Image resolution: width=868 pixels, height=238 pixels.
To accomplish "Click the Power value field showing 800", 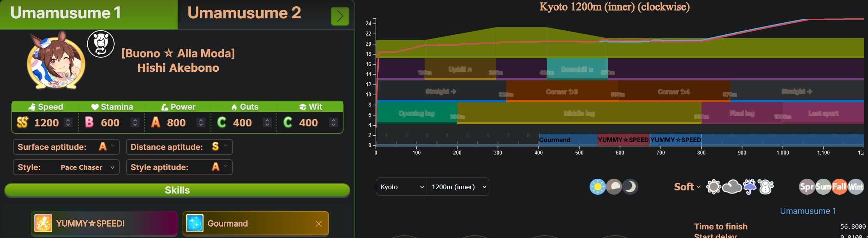I will [176, 123].
